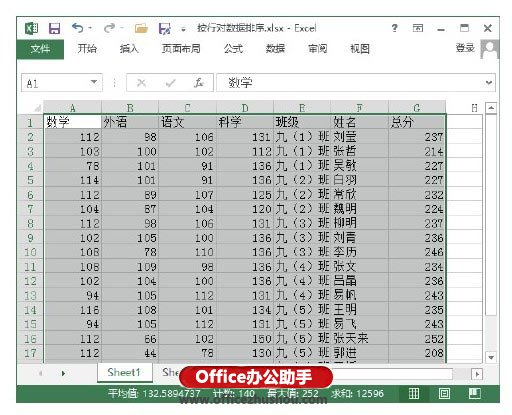
Task: Switch to Page Break Preview view
Action: (x=474, y=394)
